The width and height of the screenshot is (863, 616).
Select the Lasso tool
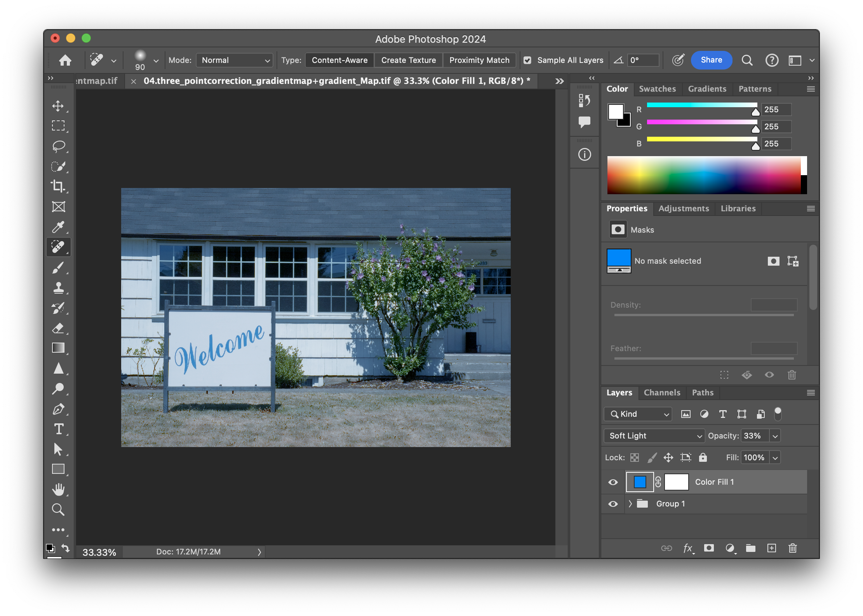(x=58, y=146)
